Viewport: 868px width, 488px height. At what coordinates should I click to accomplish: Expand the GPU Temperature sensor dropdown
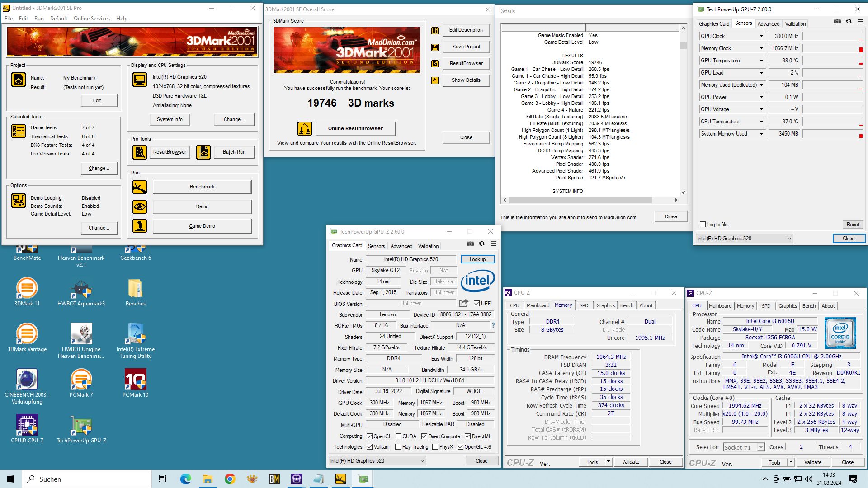[761, 61]
